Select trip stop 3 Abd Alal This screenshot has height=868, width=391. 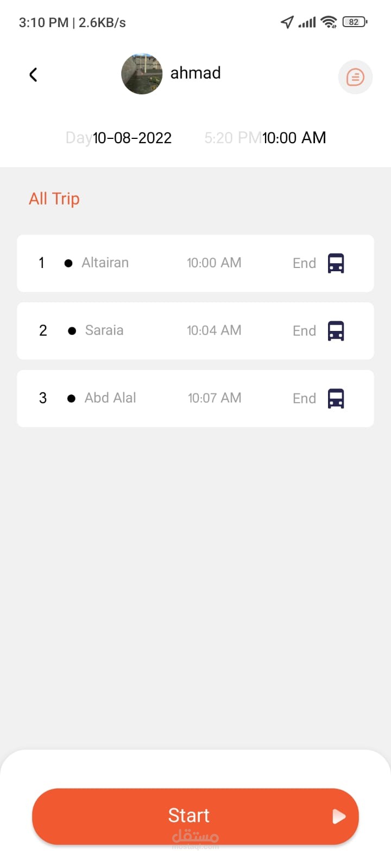coord(110,398)
